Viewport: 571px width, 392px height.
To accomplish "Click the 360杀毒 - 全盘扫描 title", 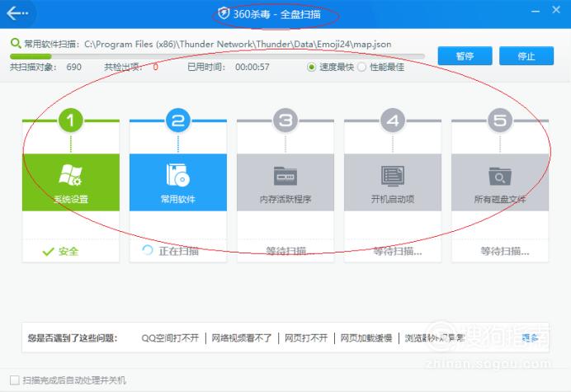I will coord(276,14).
